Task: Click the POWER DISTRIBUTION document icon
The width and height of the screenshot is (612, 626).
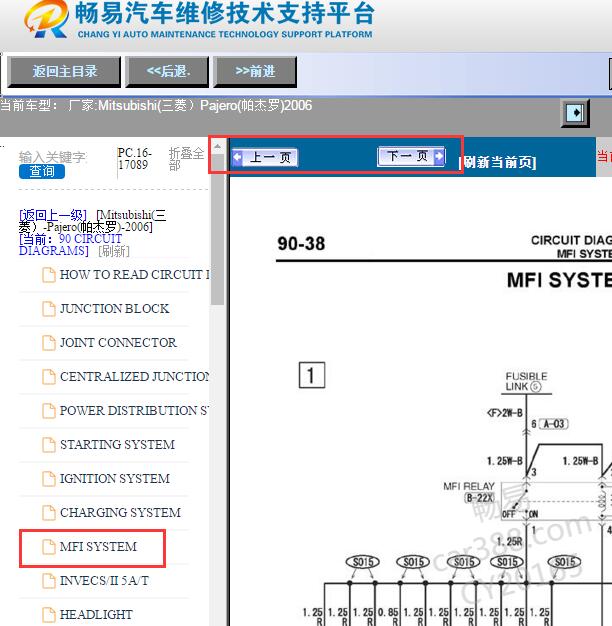Action: coord(49,410)
